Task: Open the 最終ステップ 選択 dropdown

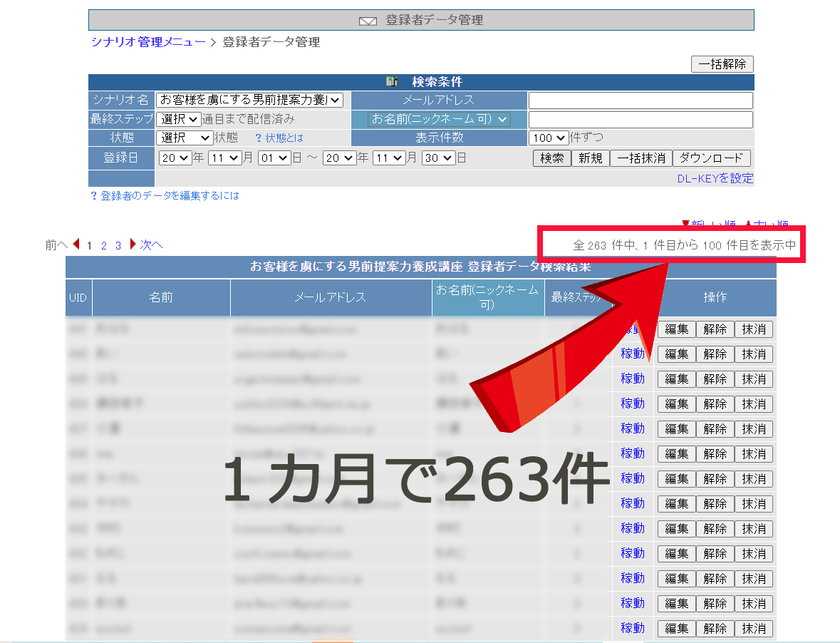Action: click(x=179, y=119)
